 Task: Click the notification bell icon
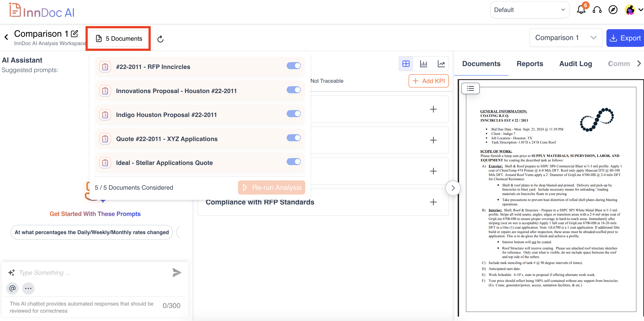coord(581,10)
